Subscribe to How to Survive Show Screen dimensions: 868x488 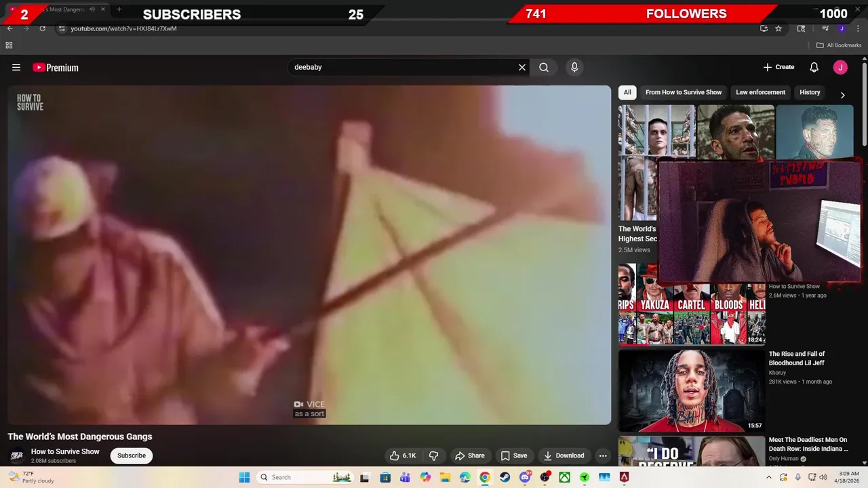tap(132, 455)
